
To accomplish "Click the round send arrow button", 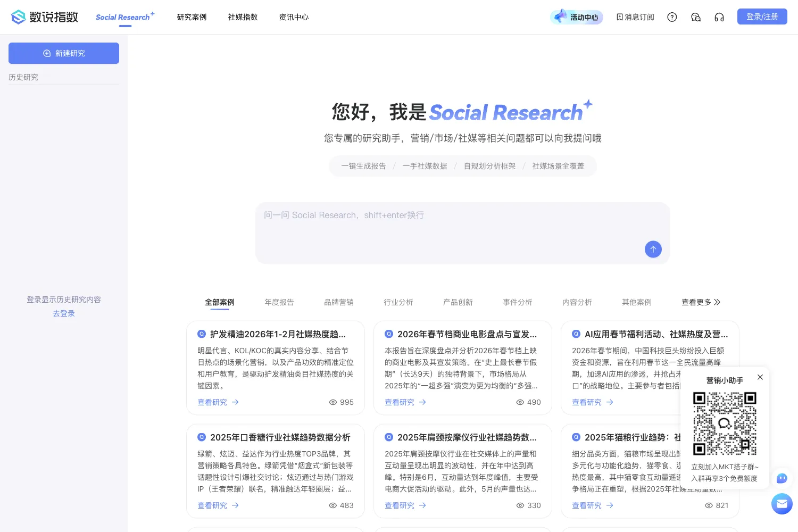I will [653, 249].
